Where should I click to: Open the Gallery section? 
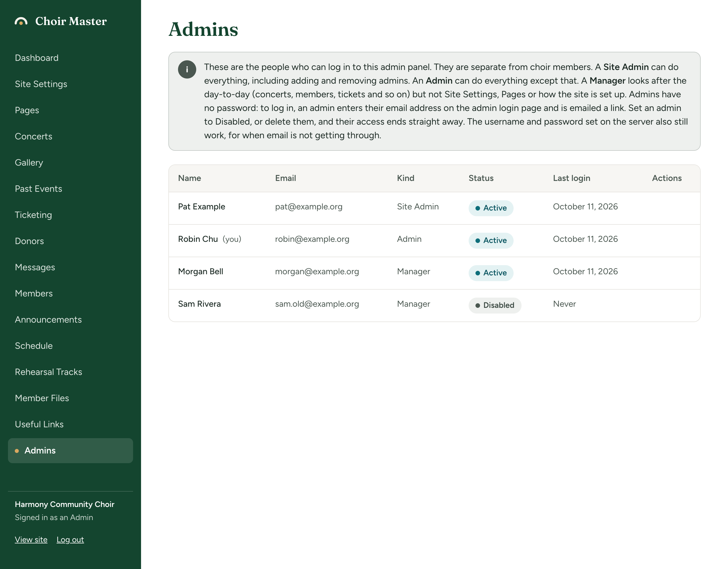29,163
